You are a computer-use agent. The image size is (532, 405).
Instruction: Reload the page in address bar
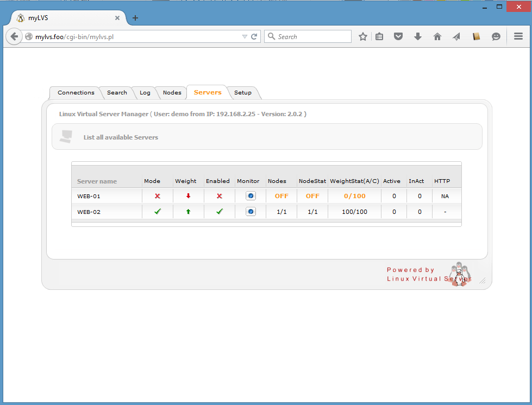point(254,36)
